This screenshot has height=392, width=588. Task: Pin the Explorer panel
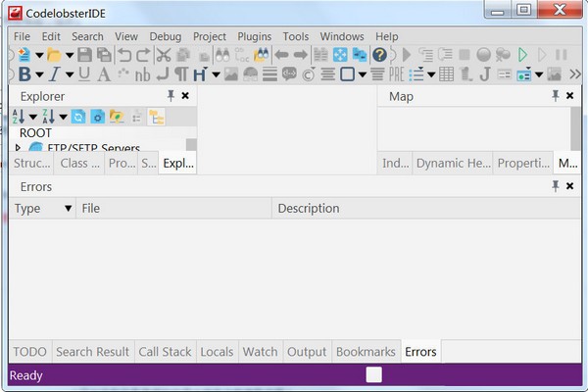click(171, 96)
